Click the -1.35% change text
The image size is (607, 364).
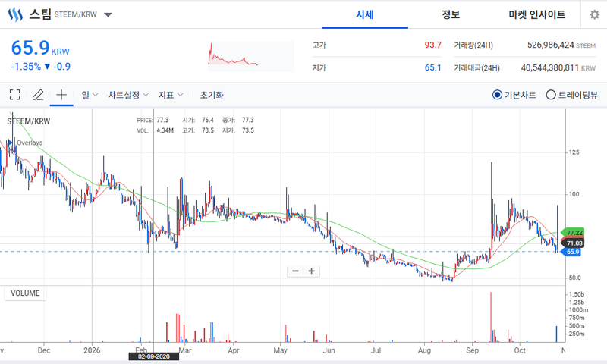(x=26, y=67)
